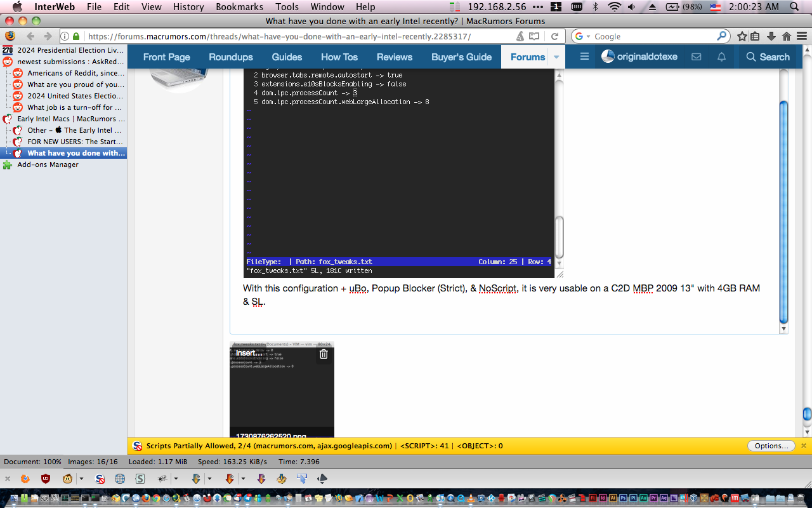Open the uBlock Origin shield icon
812x508 pixels.
46,478
